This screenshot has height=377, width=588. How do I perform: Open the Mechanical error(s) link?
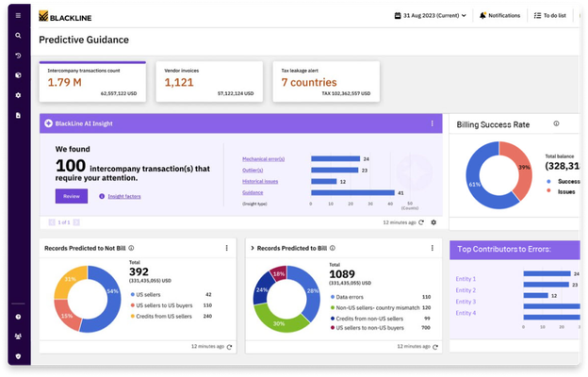click(x=263, y=159)
